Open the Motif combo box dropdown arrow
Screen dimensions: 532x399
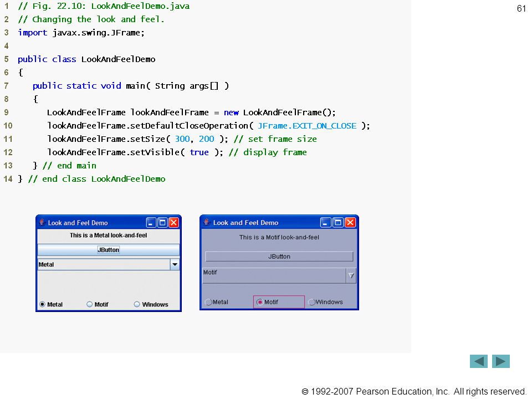pyautogui.click(x=351, y=275)
